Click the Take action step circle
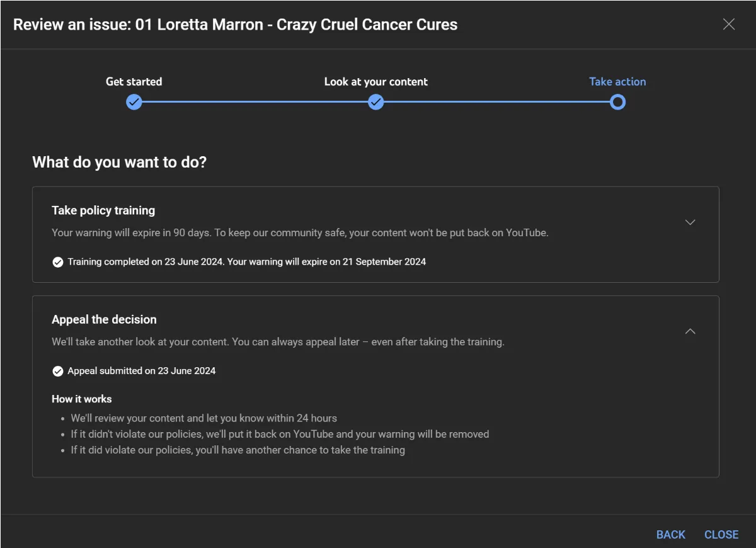The image size is (756, 548). 618,102
